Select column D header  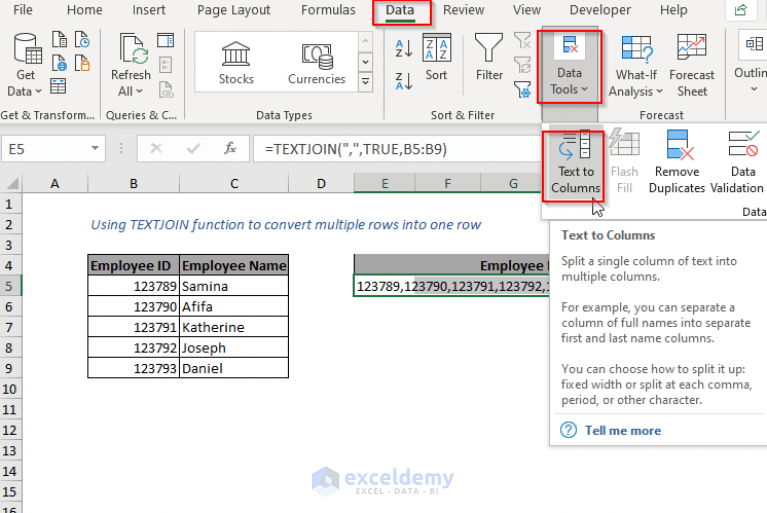[x=321, y=183]
